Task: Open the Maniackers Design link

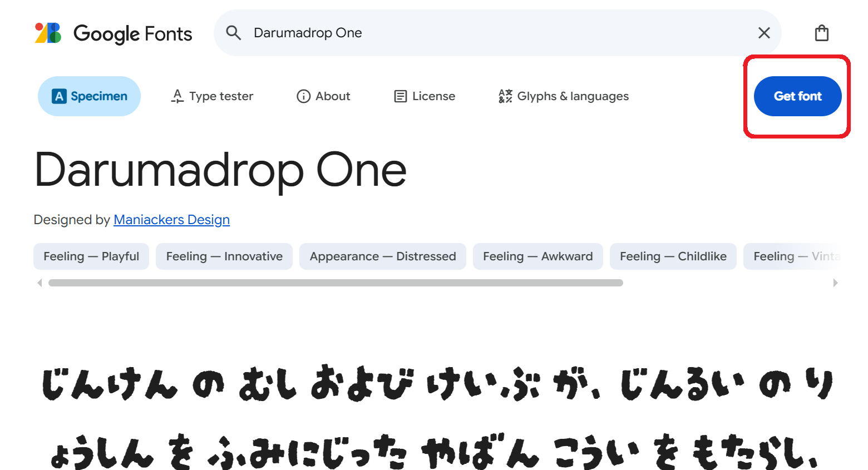Action: pos(171,220)
